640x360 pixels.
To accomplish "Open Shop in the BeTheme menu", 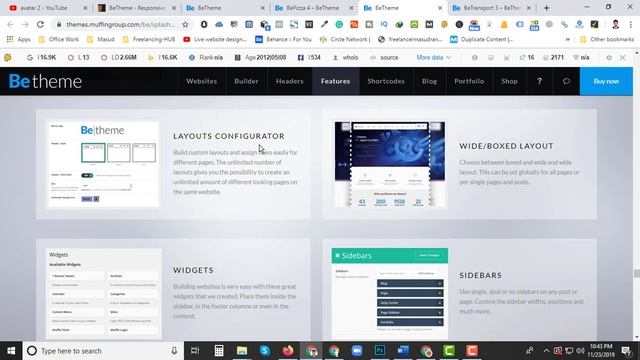I will pyautogui.click(x=509, y=81).
